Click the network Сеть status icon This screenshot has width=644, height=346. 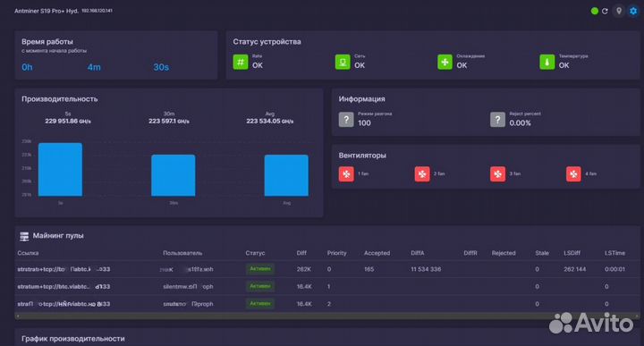(343, 62)
